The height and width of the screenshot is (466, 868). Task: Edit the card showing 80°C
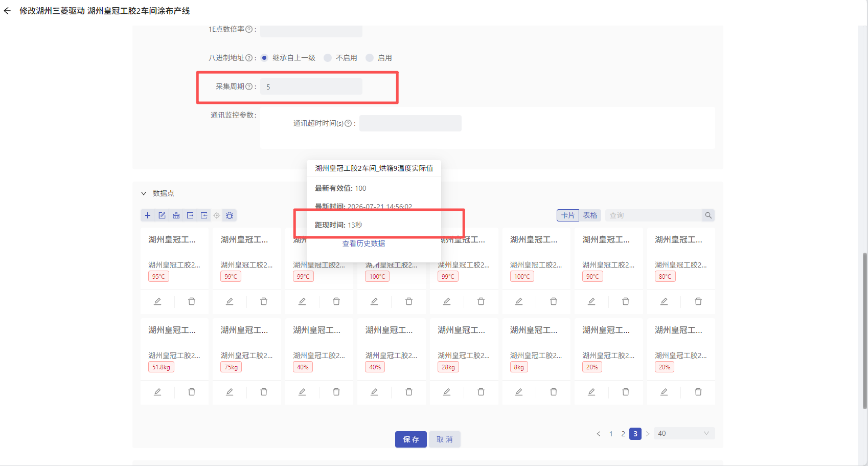(x=664, y=301)
